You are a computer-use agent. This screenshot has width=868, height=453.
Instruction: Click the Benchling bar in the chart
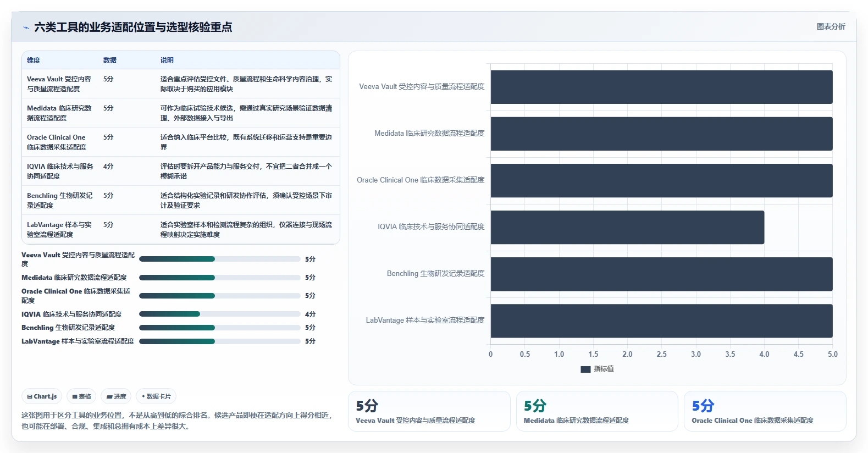(x=662, y=274)
